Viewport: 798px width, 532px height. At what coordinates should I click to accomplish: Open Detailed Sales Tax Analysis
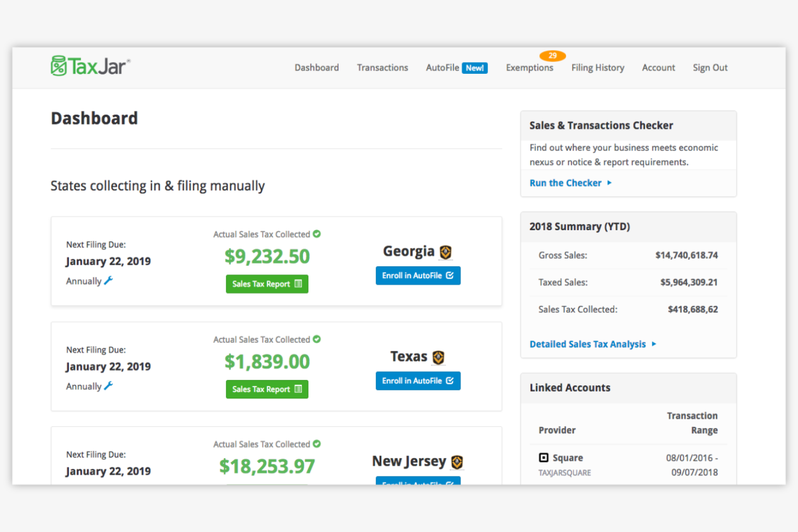click(x=588, y=344)
